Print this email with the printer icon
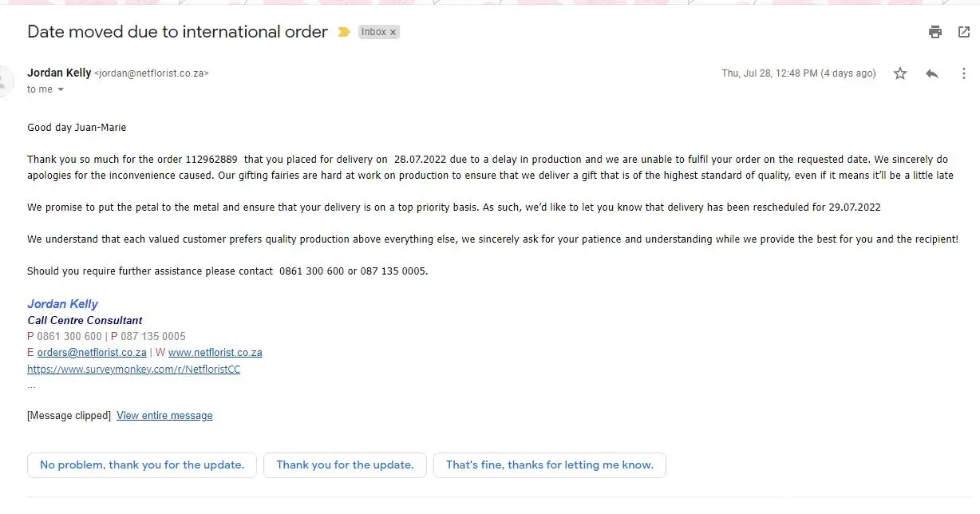This screenshot has height=514, width=980. click(935, 32)
